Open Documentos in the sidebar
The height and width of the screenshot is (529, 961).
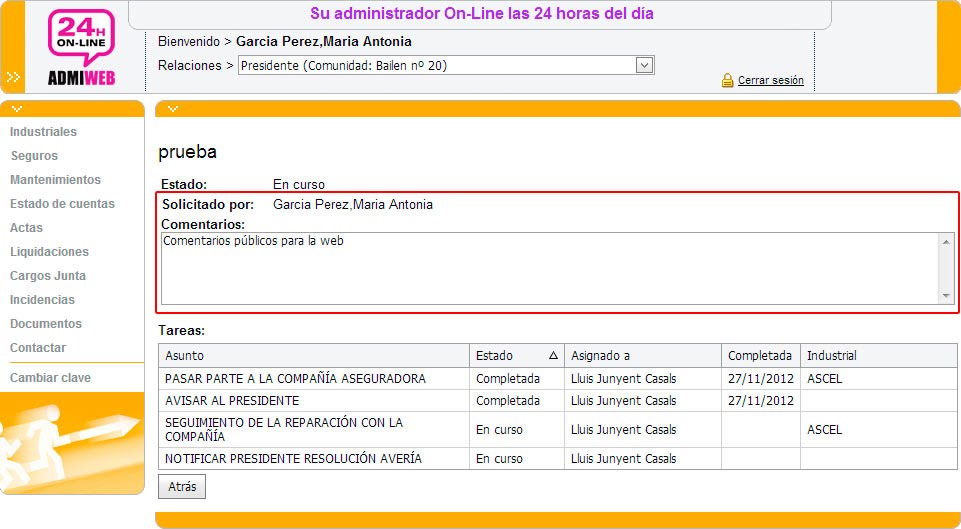[x=46, y=323]
